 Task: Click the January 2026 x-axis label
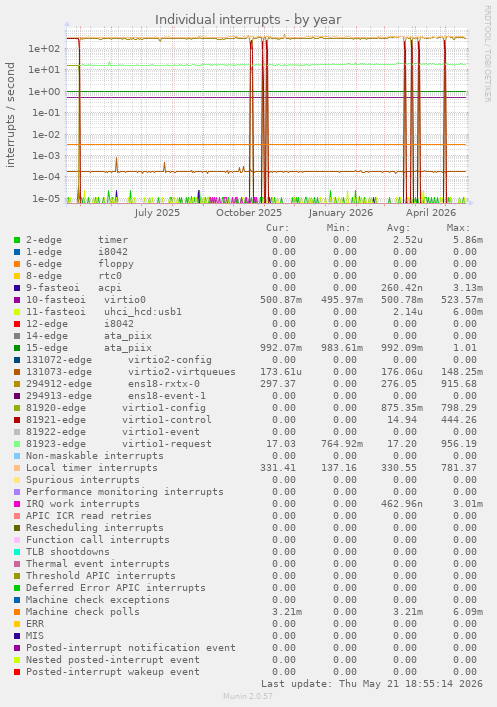pyautogui.click(x=341, y=212)
